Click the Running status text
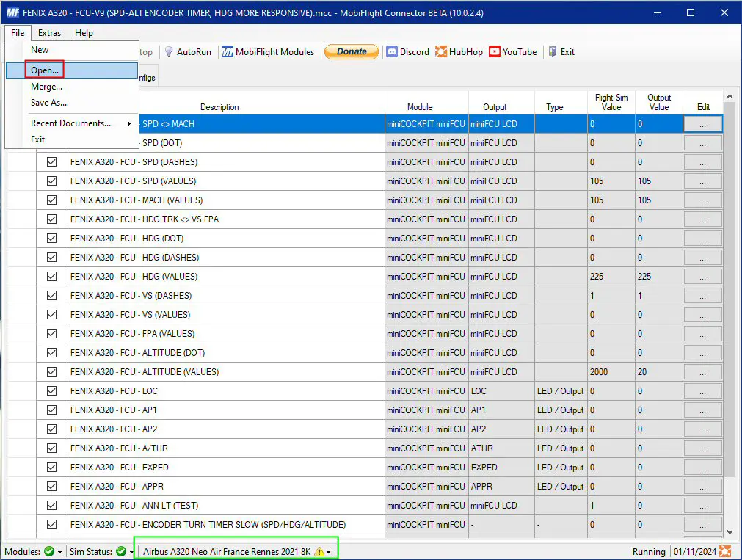Viewport: 742px width, 560px height. click(649, 552)
